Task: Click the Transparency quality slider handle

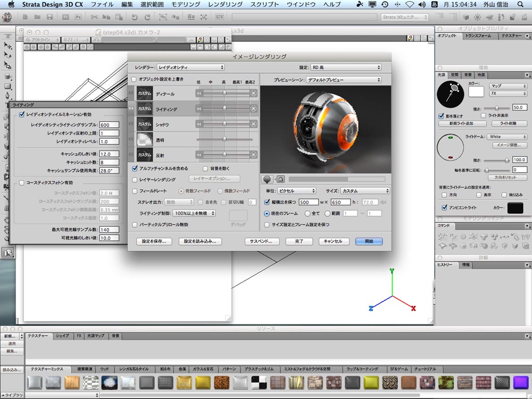Action: pyautogui.click(x=225, y=139)
